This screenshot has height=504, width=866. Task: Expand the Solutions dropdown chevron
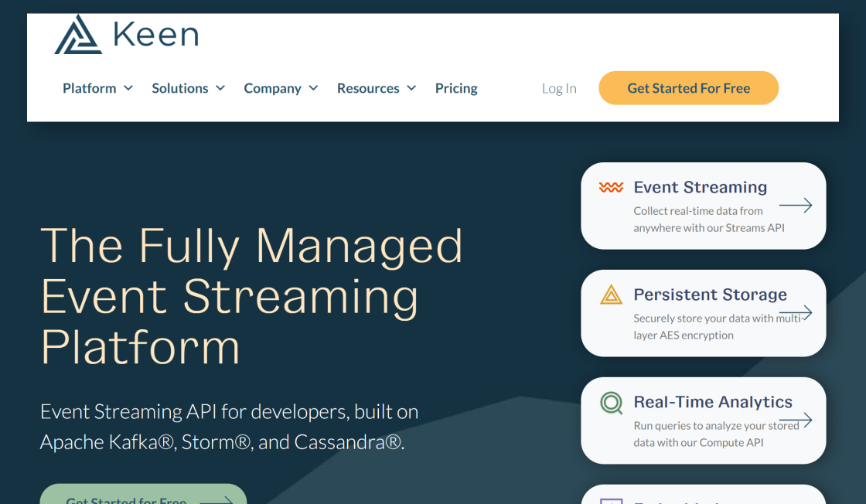(220, 88)
